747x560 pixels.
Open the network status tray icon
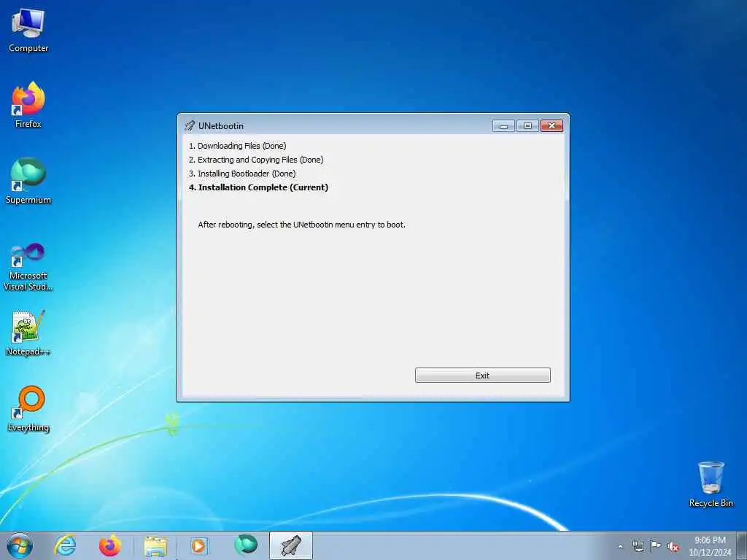click(x=638, y=546)
